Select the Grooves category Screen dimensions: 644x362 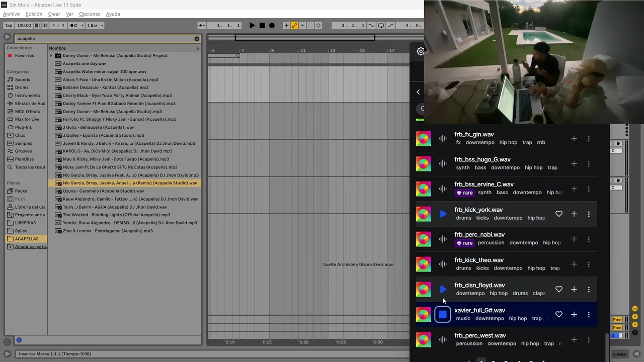click(x=23, y=151)
